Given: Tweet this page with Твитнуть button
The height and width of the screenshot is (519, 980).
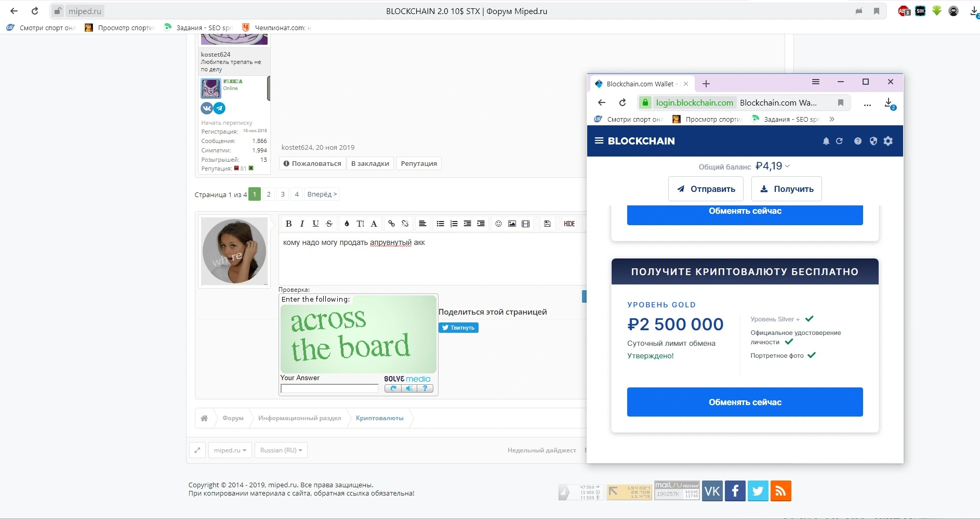Looking at the screenshot, I should (x=459, y=328).
